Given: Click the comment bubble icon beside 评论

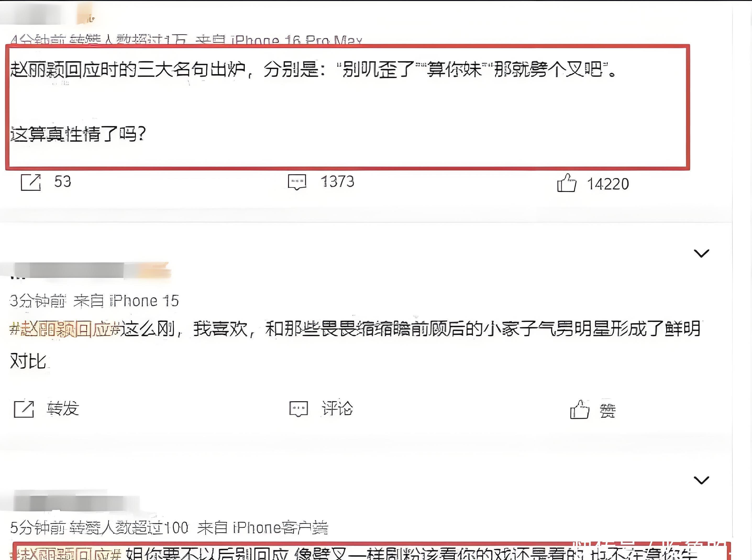Looking at the screenshot, I should pos(298,409).
